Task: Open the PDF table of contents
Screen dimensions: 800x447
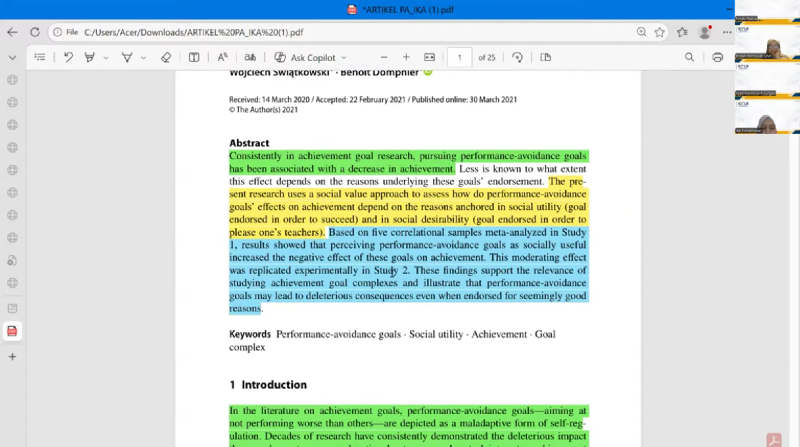Action: click(40, 57)
